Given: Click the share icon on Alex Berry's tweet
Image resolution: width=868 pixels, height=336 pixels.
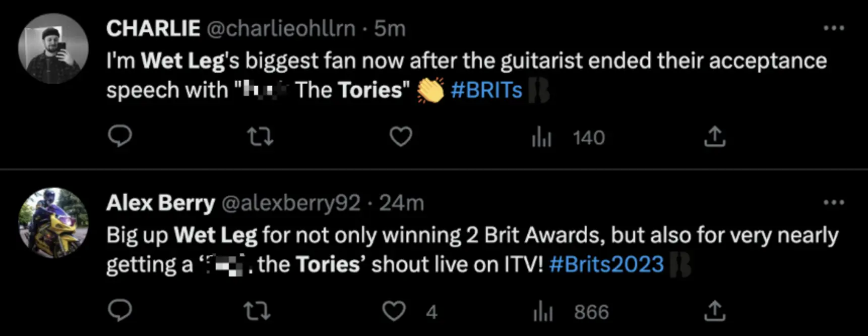Looking at the screenshot, I should pyautogui.click(x=713, y=311).
